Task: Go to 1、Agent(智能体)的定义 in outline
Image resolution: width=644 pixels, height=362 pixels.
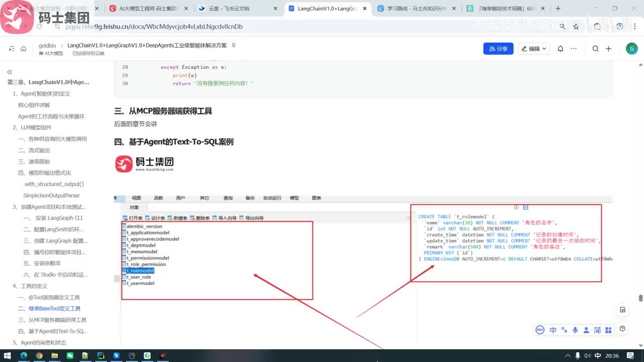Action: [x=41, y=94]
